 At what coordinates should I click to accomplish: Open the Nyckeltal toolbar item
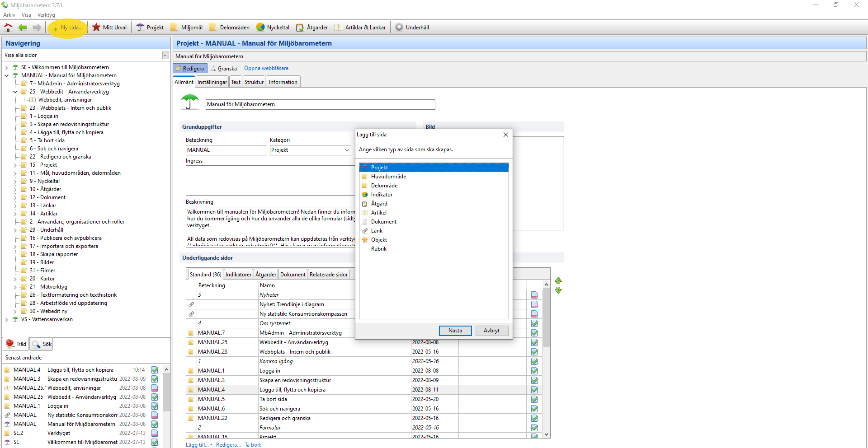click(x=273, y=28)
